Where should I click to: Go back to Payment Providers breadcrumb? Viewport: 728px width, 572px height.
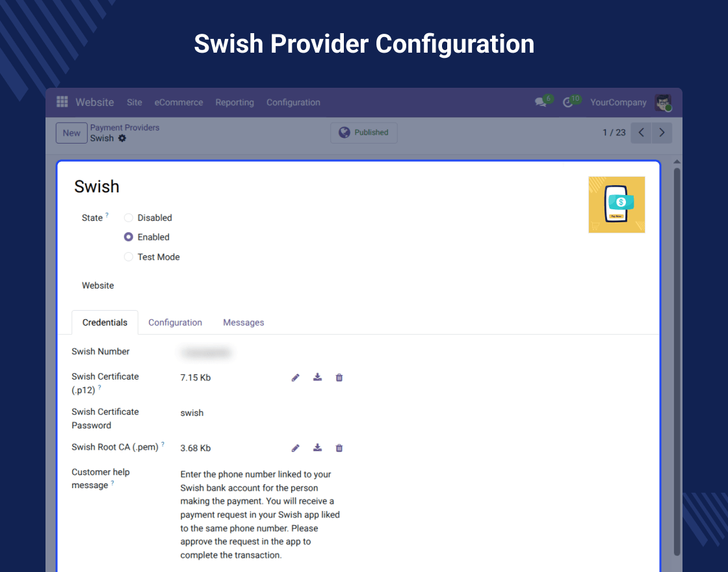(124, 127)
